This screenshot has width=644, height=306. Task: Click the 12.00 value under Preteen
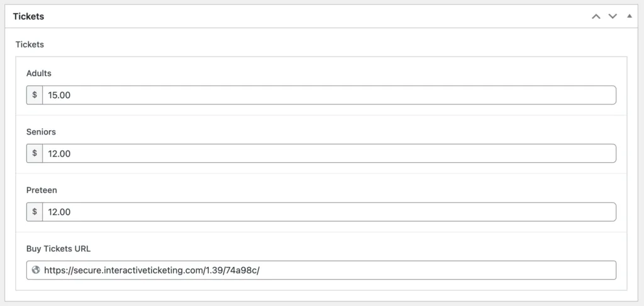[59, 212]
